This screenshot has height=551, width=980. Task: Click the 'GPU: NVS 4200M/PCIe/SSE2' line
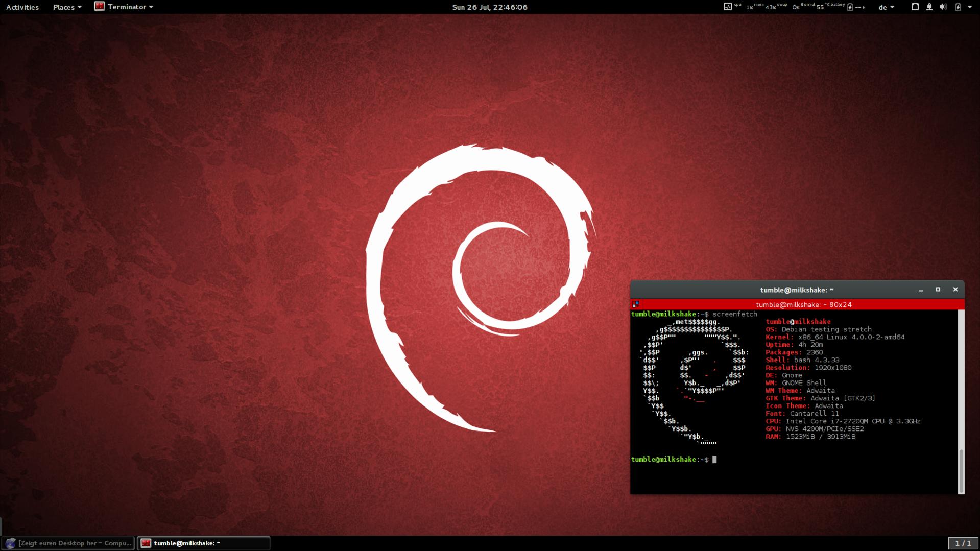pos(815,429)
